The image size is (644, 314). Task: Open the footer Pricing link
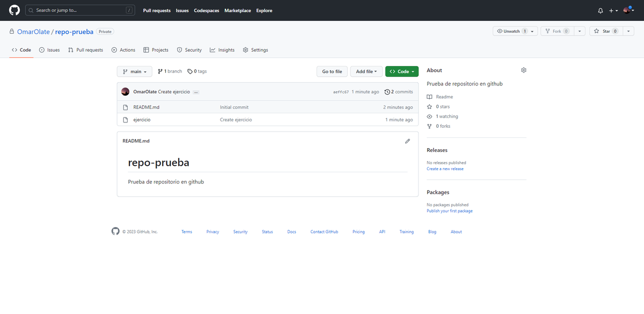(358, 232)
